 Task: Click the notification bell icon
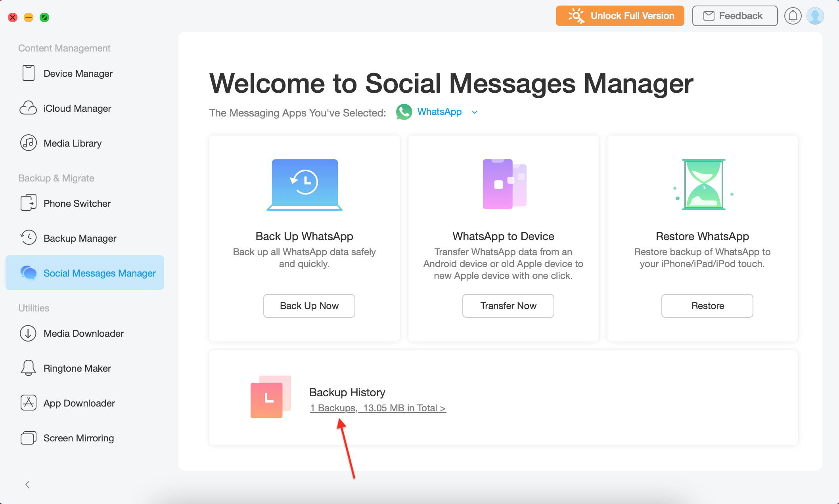coord(793,16)
